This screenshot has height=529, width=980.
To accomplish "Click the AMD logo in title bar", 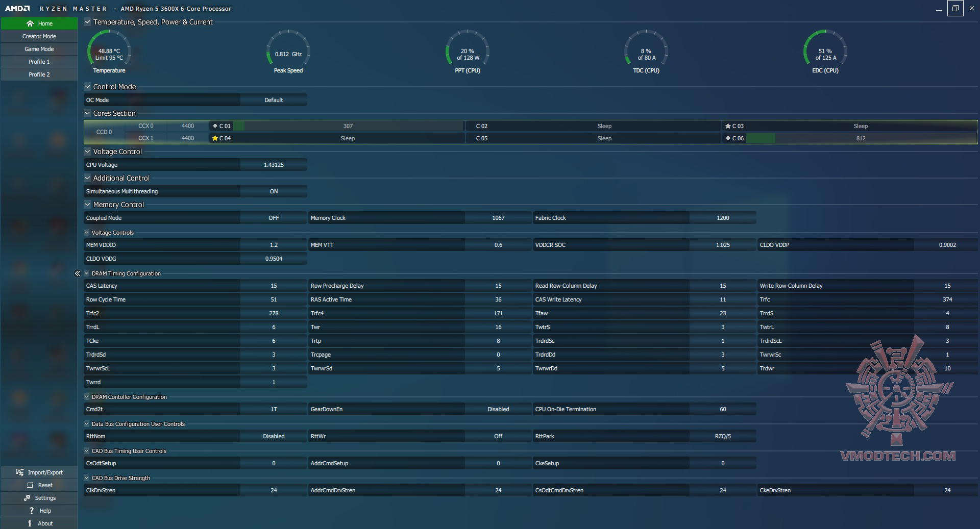I will pos(18,9).
